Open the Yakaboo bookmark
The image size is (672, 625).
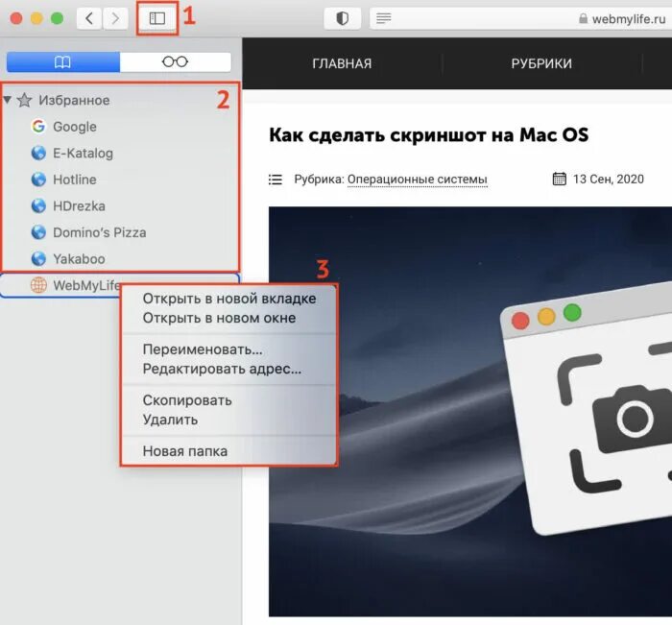coord(79,259)
